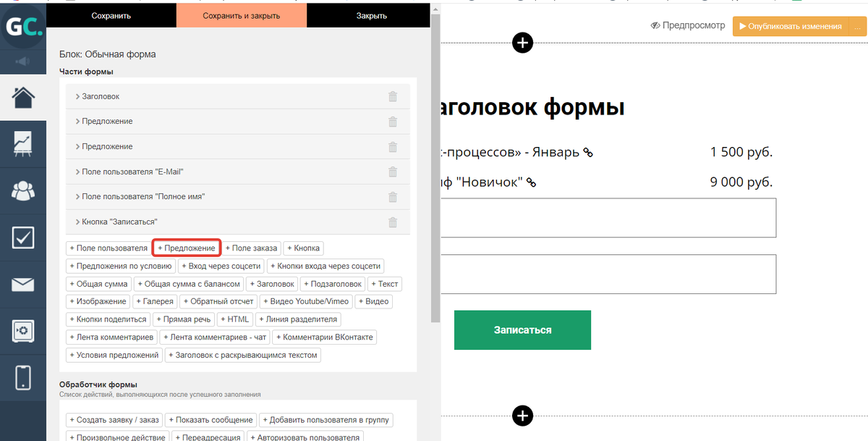Add "+ Кнопка" part
This screenshot has width=868, height=441.
click(x=304, y=248)
